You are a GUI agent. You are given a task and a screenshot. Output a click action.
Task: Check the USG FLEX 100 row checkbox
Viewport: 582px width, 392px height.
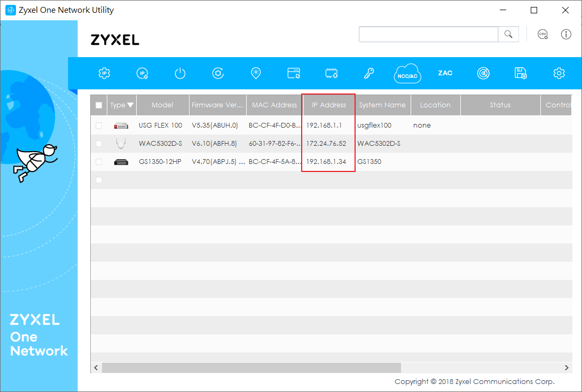tap(99, 126)
